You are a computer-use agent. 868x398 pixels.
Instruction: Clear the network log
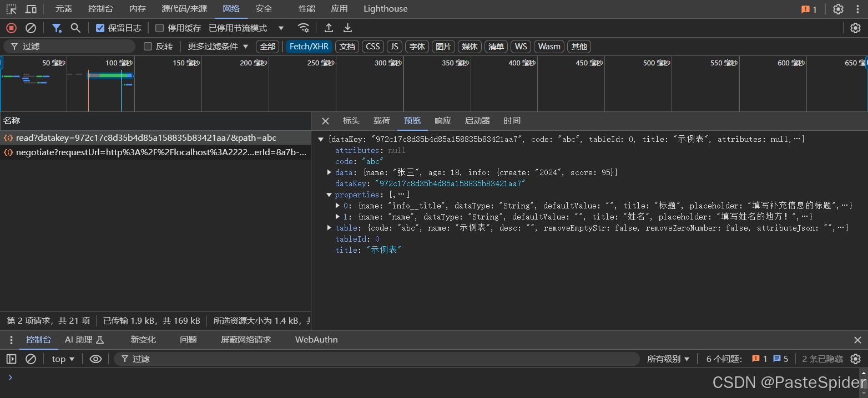coord(31,28)
